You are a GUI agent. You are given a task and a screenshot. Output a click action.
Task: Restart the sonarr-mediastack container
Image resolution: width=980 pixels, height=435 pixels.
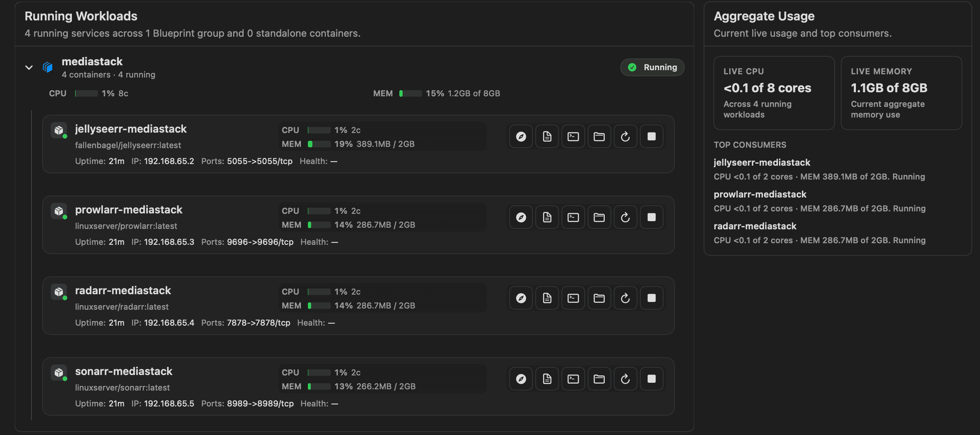pos(626,379)
